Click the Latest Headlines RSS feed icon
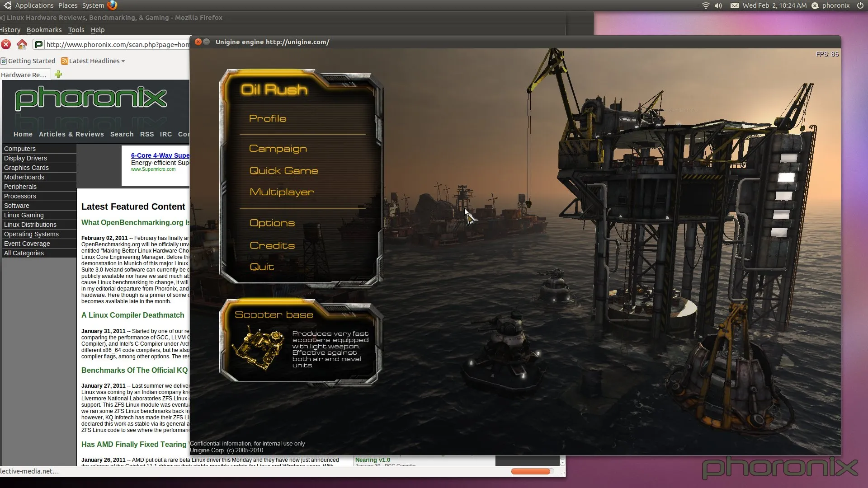The image size is (868, 488). click(64, 61)
